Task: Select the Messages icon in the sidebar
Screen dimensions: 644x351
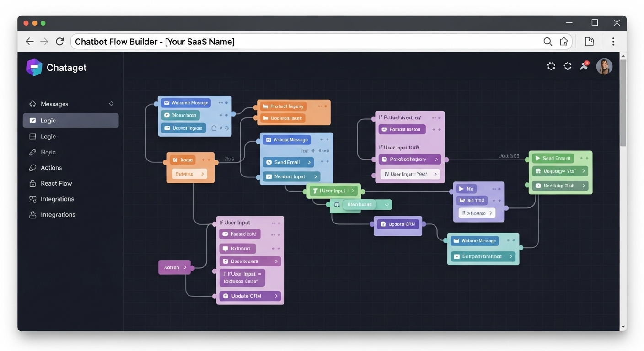Action: click(32, 104)
